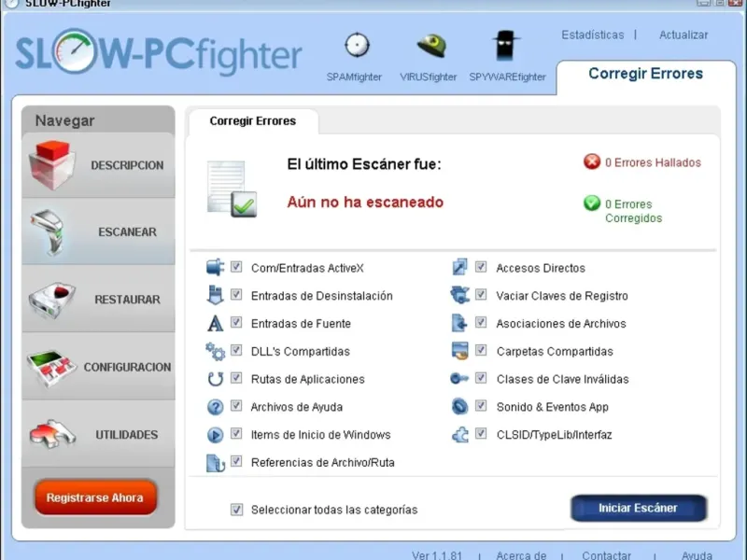
Task: Open SPYWAREfighter spy icon
Action: (x=505, y=45)
